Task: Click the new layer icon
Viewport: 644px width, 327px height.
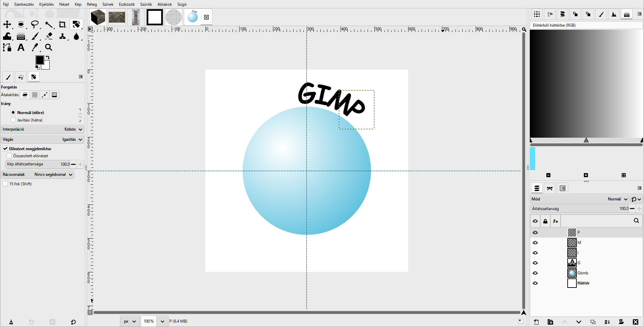Action: click(536, 322)
